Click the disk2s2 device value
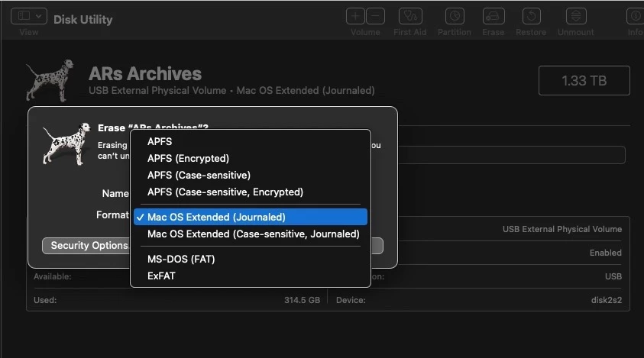 [x=607, y=300]
